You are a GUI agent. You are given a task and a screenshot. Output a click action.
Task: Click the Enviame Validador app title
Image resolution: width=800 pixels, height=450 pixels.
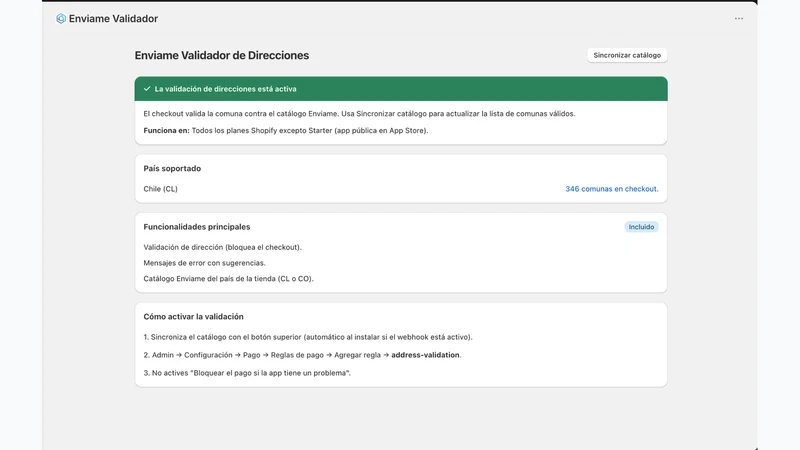point(113,18)
